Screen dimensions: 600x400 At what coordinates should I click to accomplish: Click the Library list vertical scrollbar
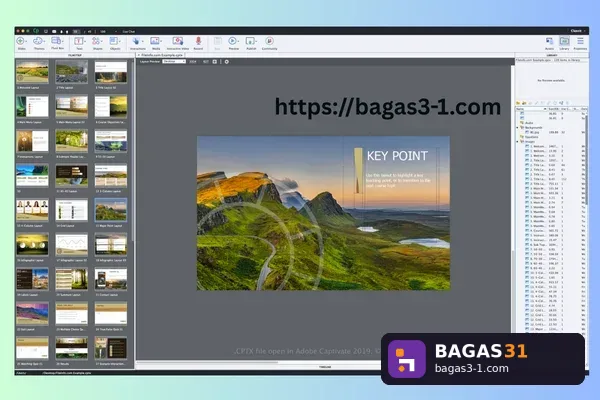(x=586, y=161)
